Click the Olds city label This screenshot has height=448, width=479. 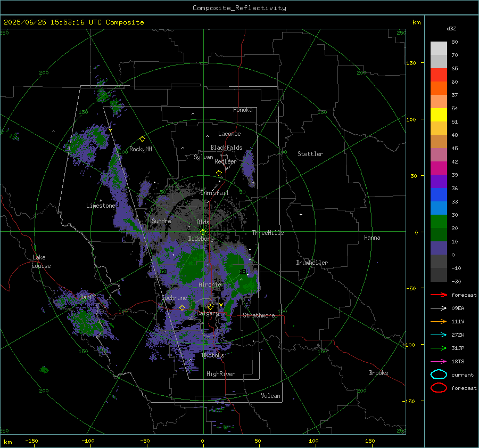203,222
